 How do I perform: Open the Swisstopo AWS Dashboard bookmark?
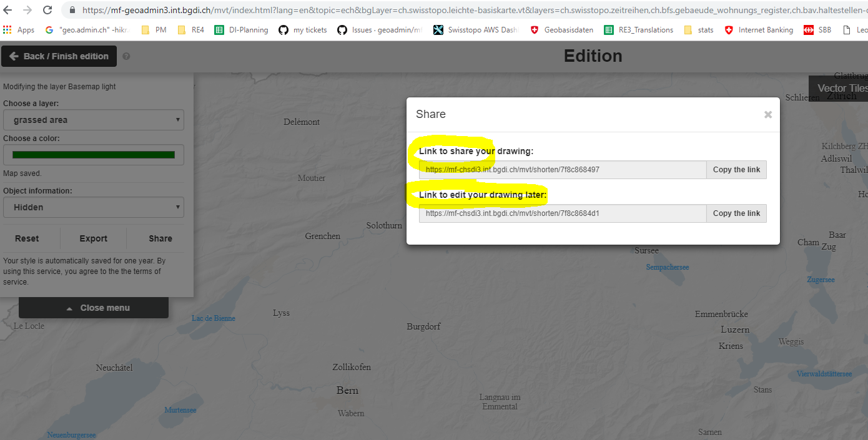[x=475, y=29]
